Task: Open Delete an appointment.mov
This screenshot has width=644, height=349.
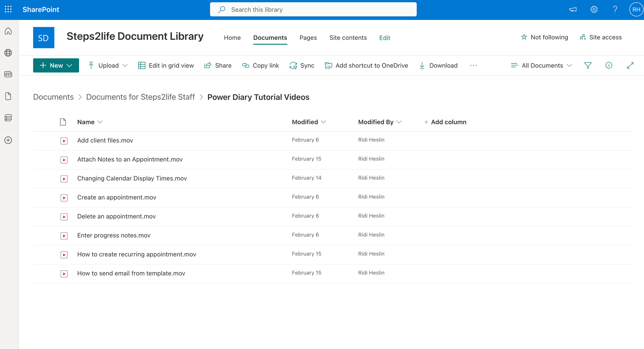Action: click(x=117, y=216)
